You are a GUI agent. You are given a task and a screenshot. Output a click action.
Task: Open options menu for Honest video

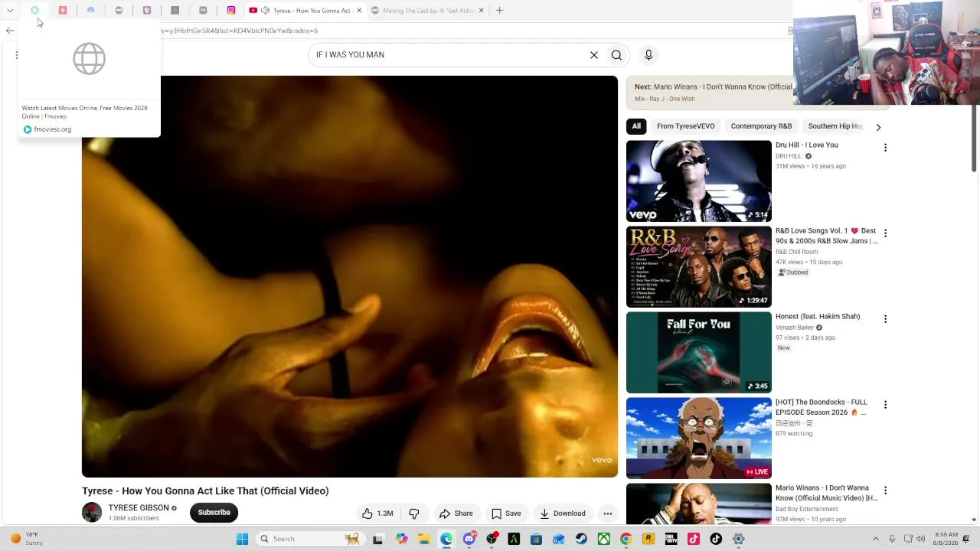[886, 319]
